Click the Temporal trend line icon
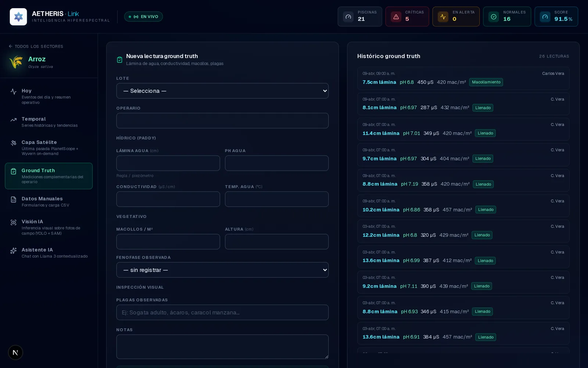 pos(14,120)
